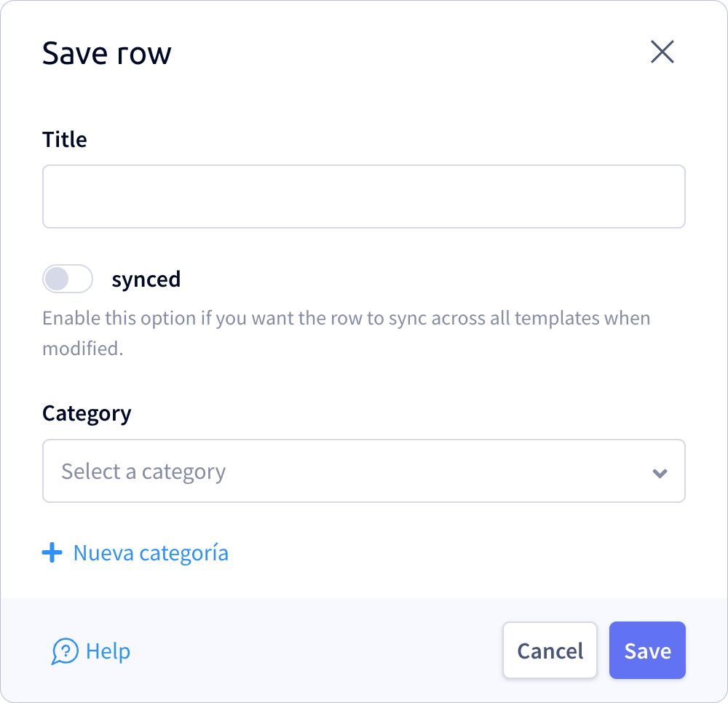
Task: Click the Save button
Action: pos(647,650)
